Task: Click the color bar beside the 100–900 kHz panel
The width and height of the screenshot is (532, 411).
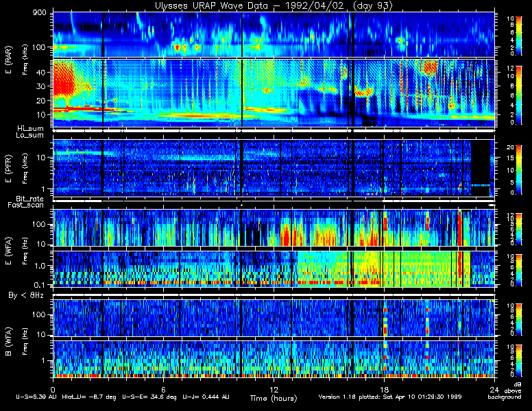Action: click(519, 35)
